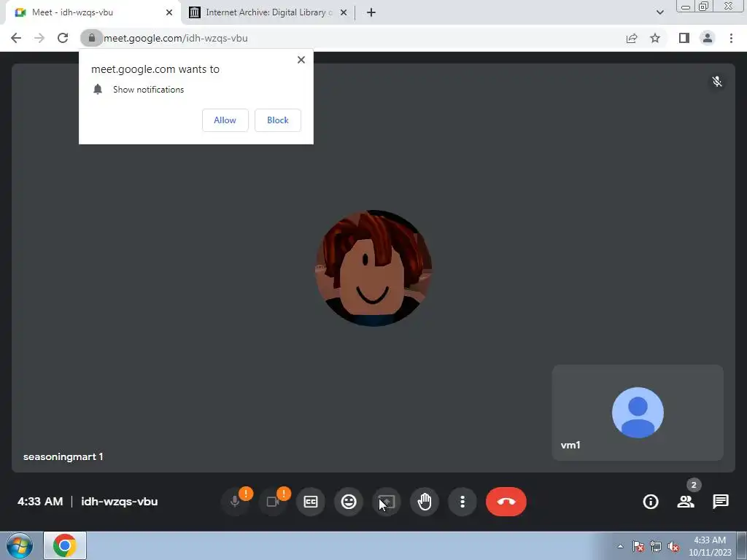The image size is (747, 560).
Task: Click the Allow notifications button
Action: 225,120
